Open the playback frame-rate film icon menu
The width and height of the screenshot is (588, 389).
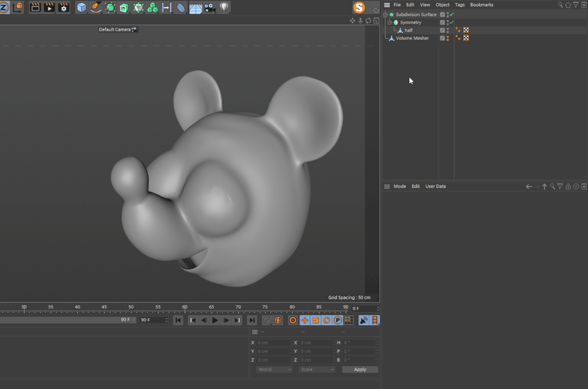coord(375,320)
